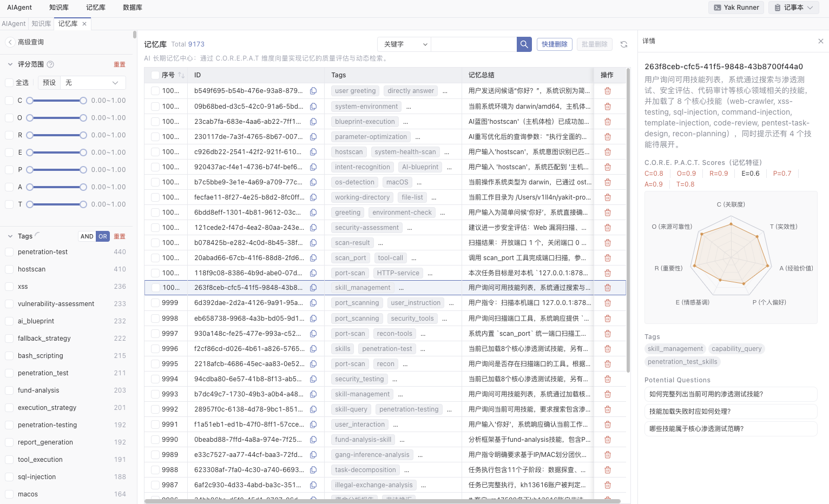Open the 预设 preset dropdown

[x=91, y=83]
